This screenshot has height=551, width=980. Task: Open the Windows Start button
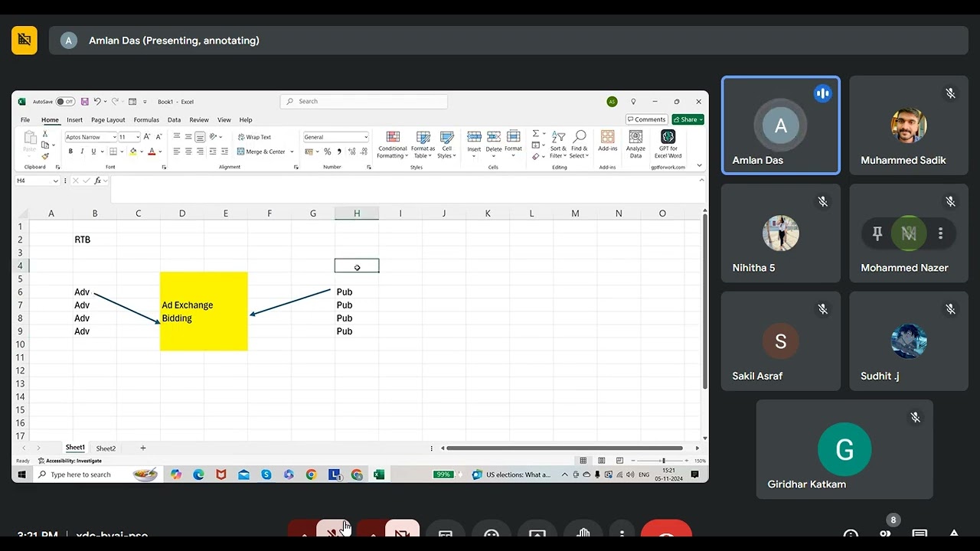[21, 474]
